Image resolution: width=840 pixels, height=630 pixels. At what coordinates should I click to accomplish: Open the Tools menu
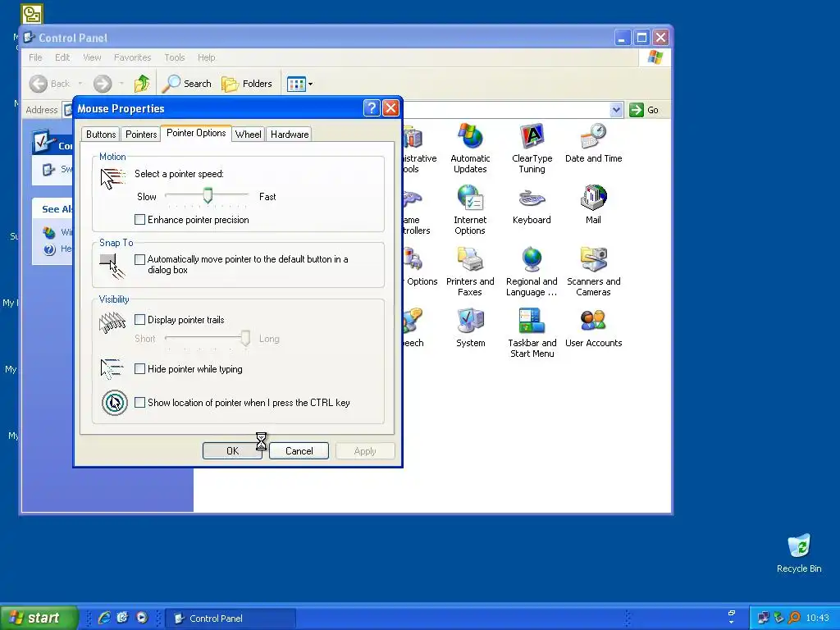(x=174, y=57)
